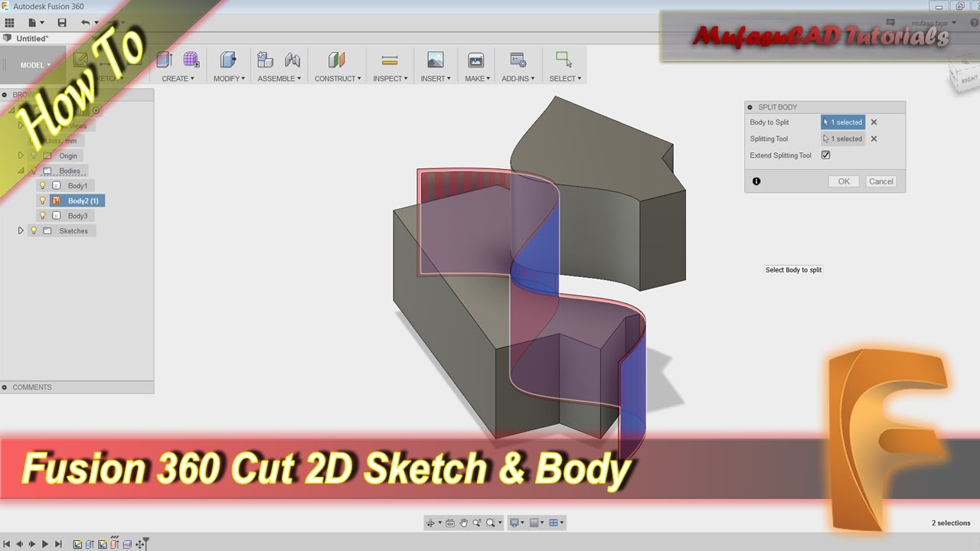Screen dimensions: 980x551
Task: Select the Extrude tool in Create
Action: tap(164, 60)
